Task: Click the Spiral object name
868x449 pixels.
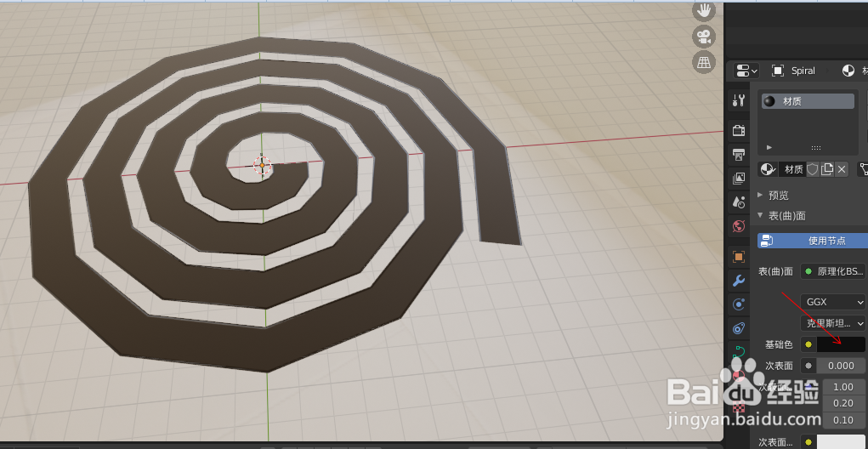Action: coord(803,71)
